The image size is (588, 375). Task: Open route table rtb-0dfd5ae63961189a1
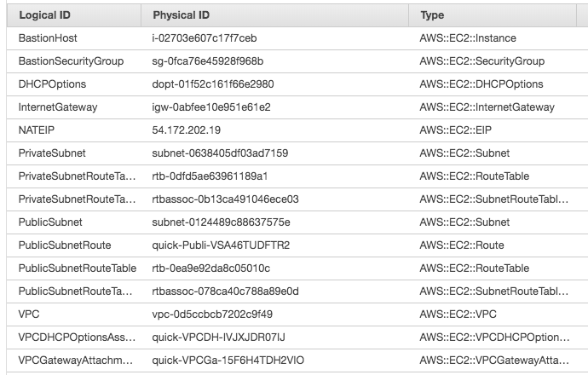[x=210, y=176]
